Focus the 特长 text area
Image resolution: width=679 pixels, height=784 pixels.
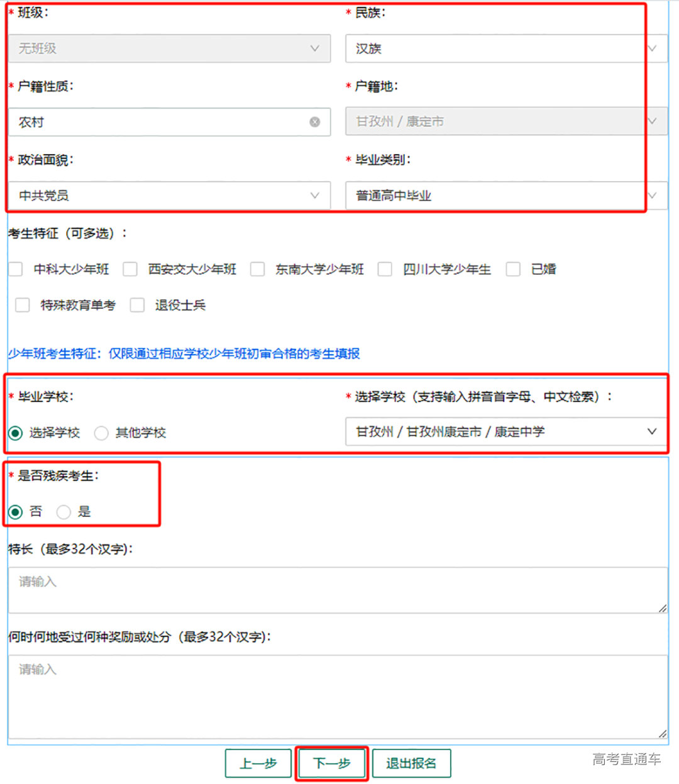pyautogui.click(x=338, y=590)
